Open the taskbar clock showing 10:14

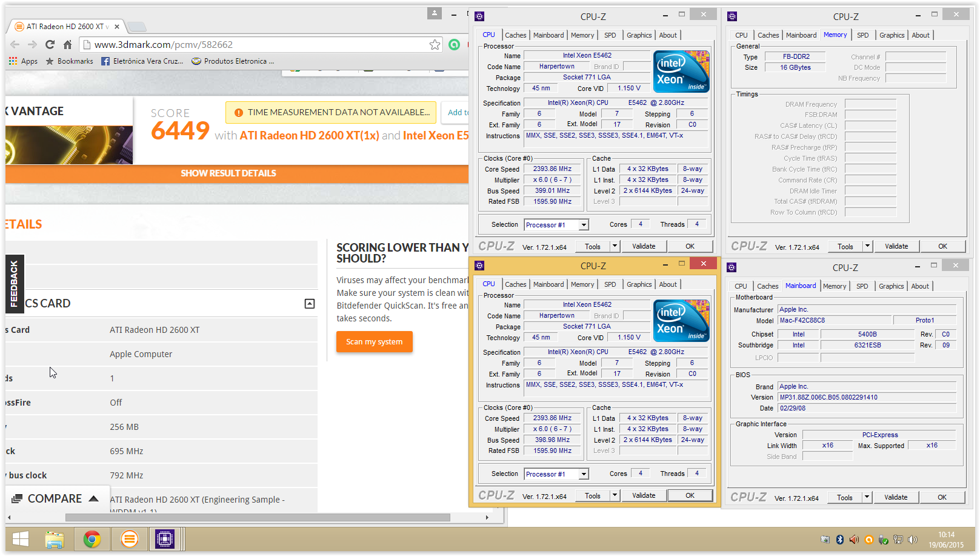pyautogui.click(x=946, y=540)
